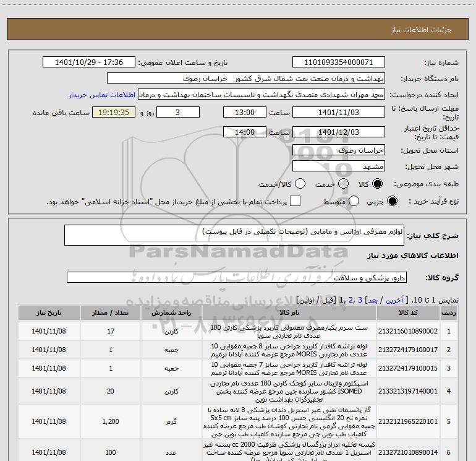The width and height of the screenshot is (476, 461).
Task: Click the response deadline date 1401/11/03
Action: (x=339, y=112)
